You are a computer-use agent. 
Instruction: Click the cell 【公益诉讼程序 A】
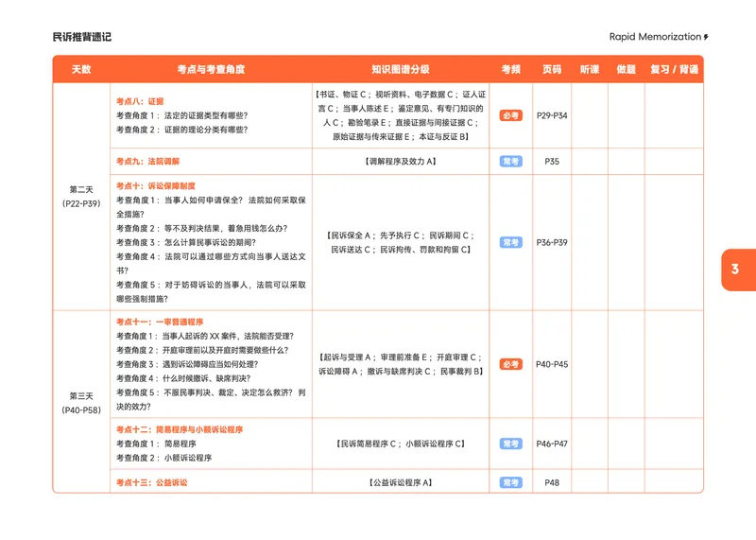[x=400, y=482]
